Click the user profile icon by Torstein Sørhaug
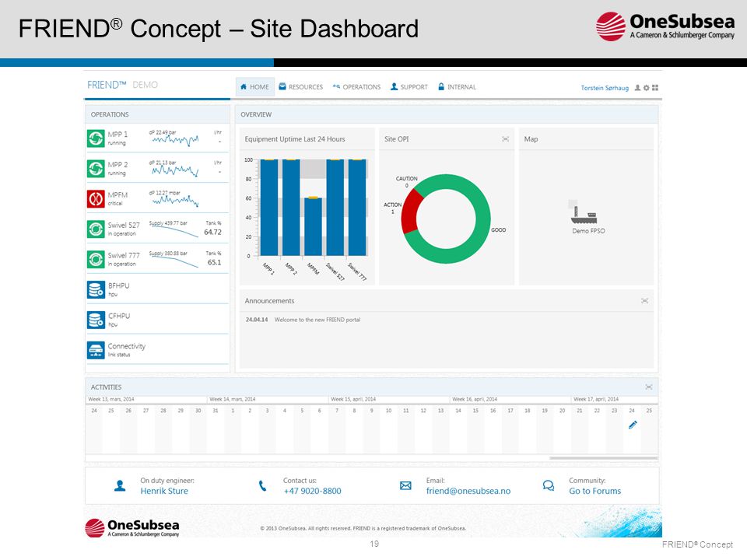The width and height of the screenshot is (747, 560). coord(637,88)
